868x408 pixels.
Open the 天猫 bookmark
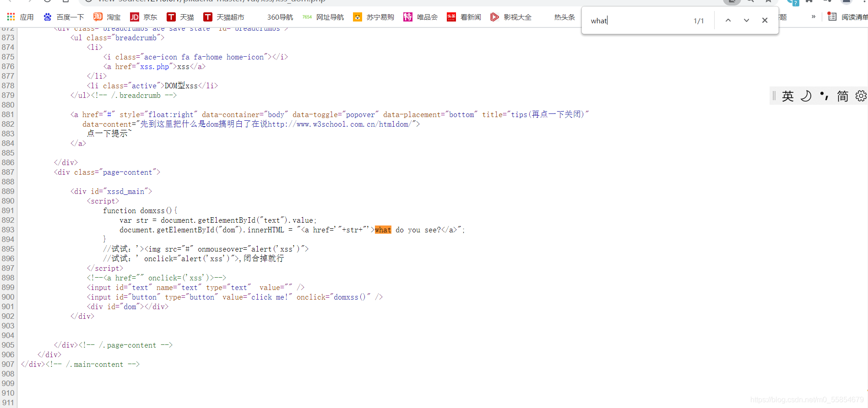coord(180,17)
